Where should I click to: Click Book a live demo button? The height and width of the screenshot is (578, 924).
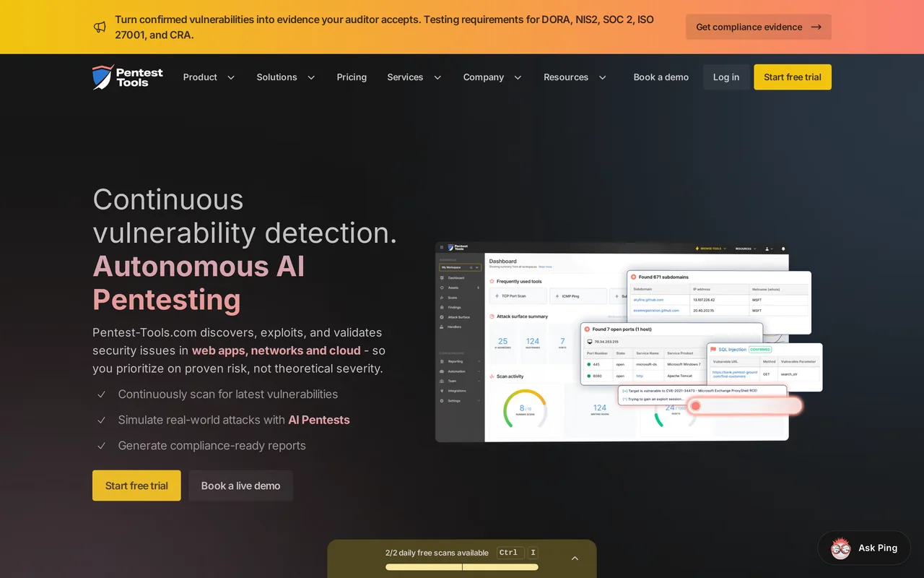coord(240,486)
